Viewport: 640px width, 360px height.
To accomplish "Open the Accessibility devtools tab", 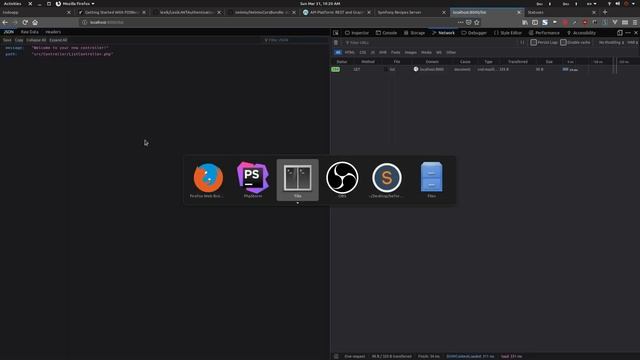I will pyautogui.click(x=581, y=33).
